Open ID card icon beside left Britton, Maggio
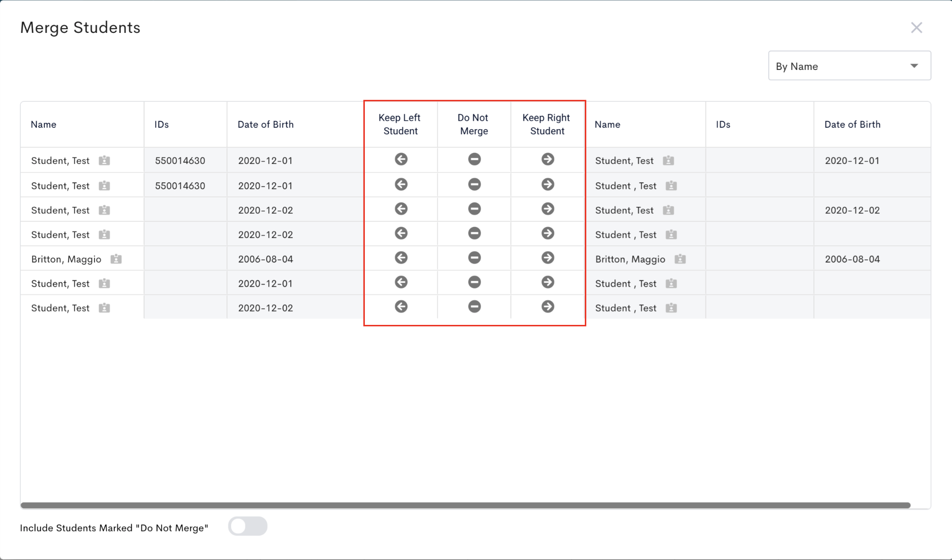952x560 pixels. pyautogui.click(x=116, y=259)
